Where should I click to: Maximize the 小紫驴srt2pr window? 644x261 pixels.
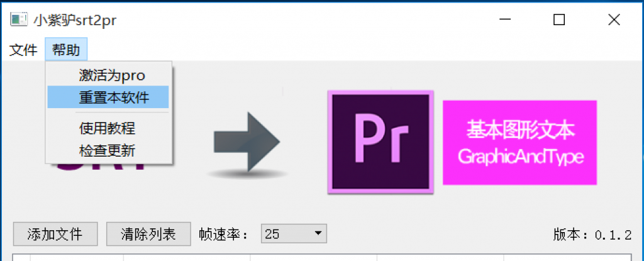pos(559,19)
